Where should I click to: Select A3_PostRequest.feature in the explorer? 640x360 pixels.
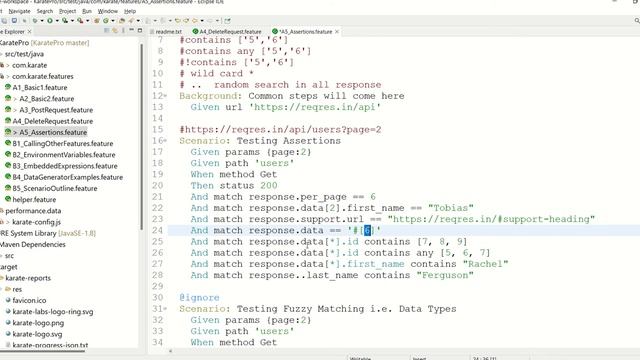[x=56, y=110]
